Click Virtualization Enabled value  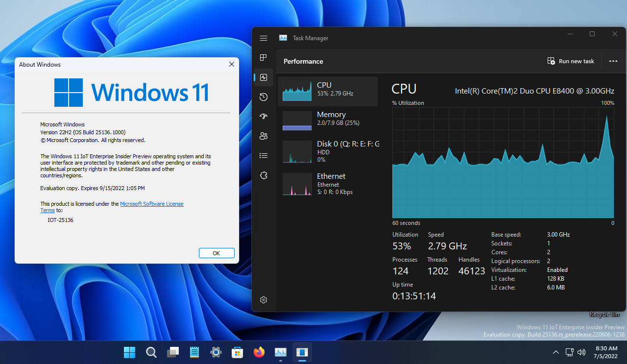click(x=557, y=270)
